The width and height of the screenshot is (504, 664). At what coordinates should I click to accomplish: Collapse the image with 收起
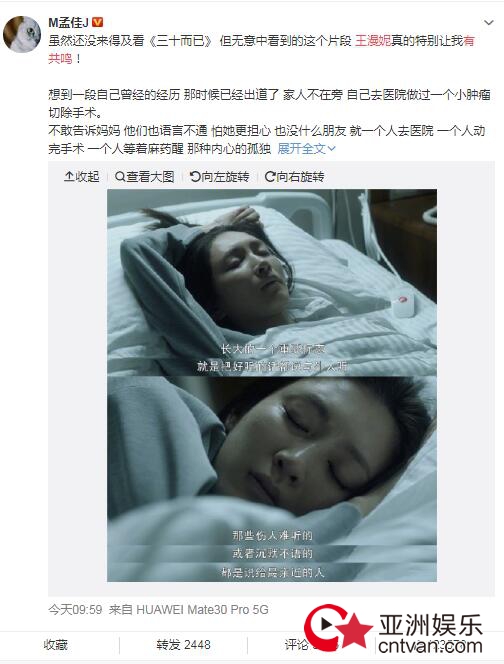point(82,177)
